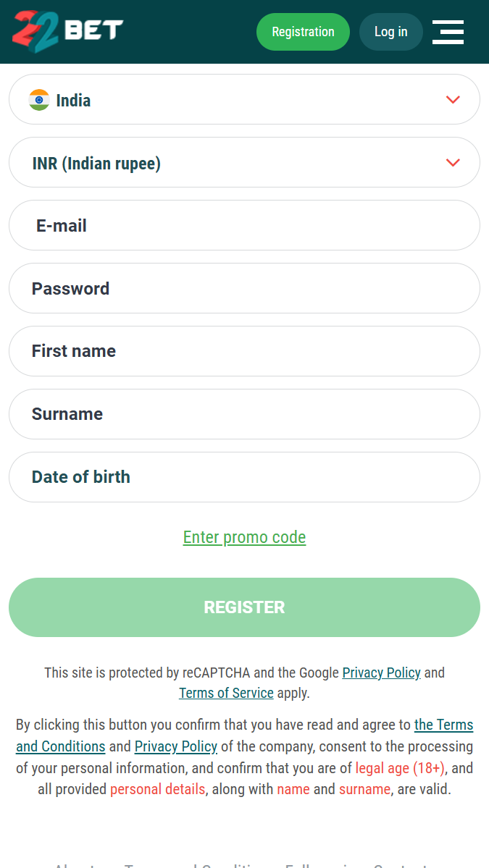Open the Date of birth field
This screenshot has height=868, width=489.
(x=244, y=477)
